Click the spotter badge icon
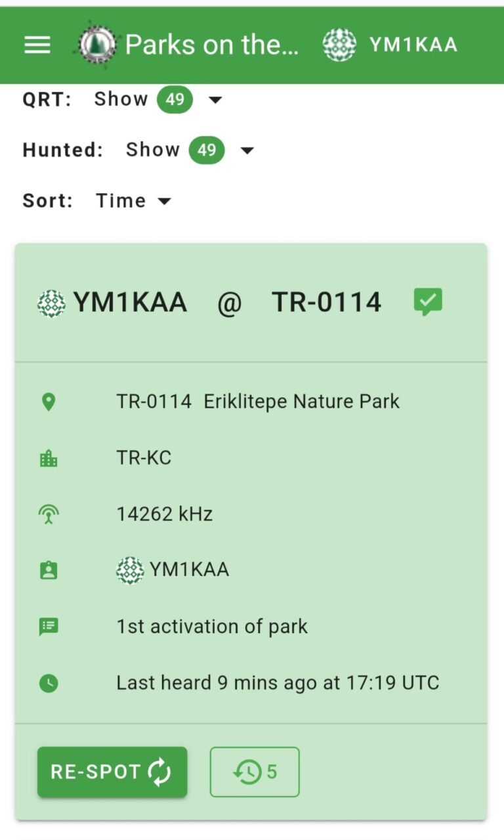 coord(49,570)
